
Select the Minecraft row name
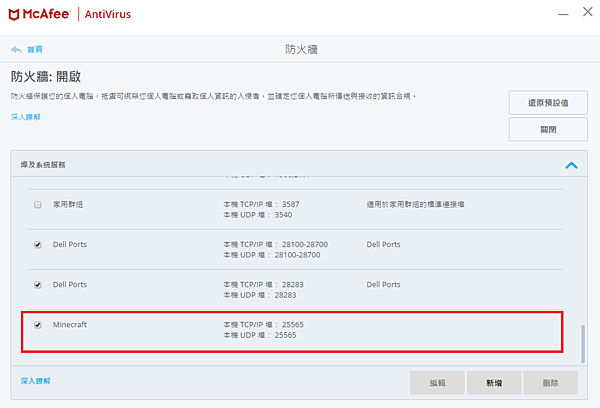pos(70,325)
